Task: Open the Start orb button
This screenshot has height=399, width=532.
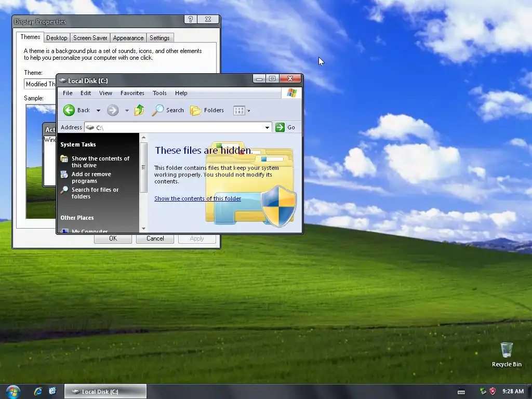Action: click(x=13, y=392)
